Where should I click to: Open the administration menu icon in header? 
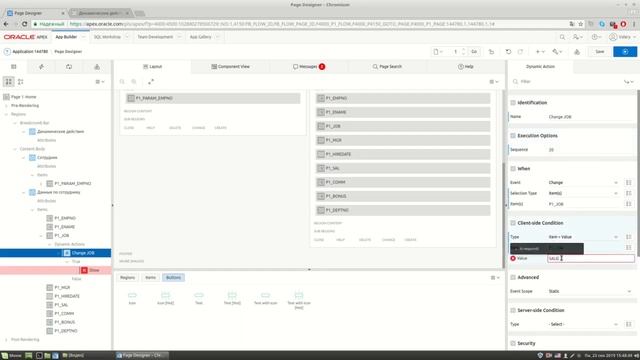pyautogui.click(x=578, y=37)
